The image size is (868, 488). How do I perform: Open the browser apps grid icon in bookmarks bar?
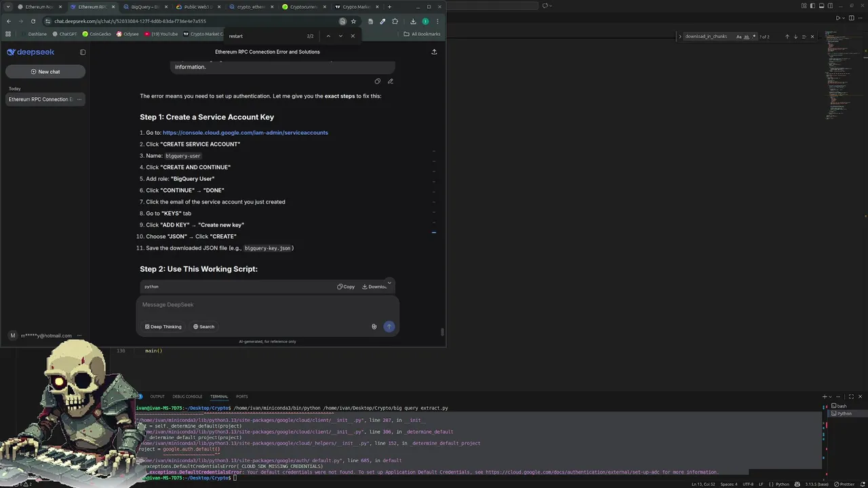8,34
